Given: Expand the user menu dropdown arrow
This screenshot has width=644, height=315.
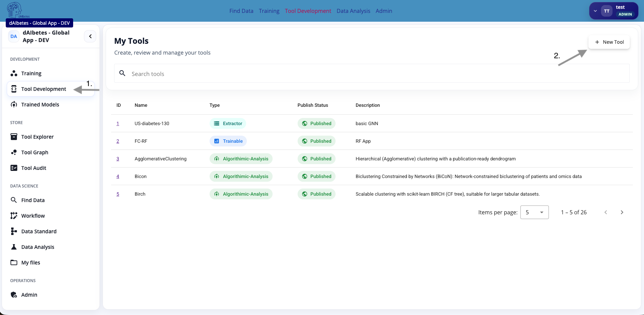Looking at the screenshot, I should (595, 11).
